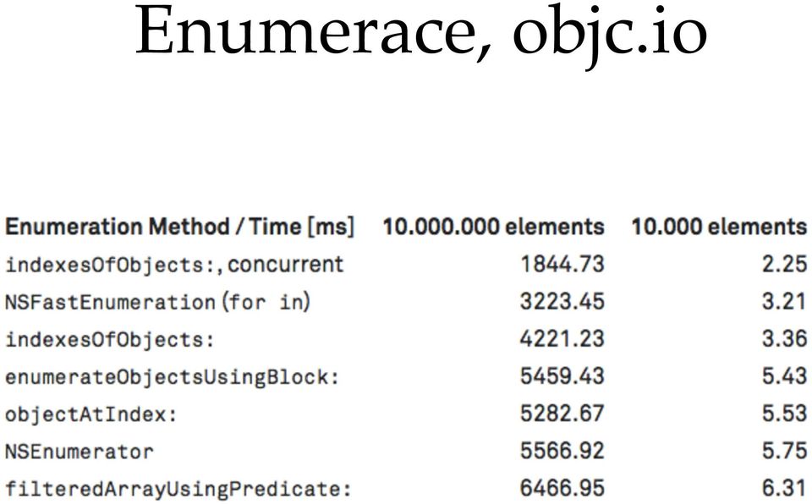812x504 pixels.
Task: Click the value 6466.95
Action: point(562,488)
